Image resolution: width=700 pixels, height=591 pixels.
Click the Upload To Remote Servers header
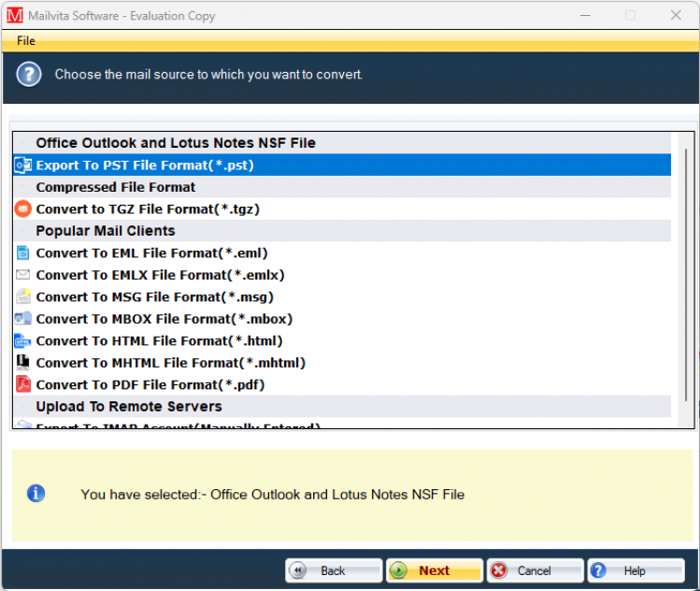342,407
